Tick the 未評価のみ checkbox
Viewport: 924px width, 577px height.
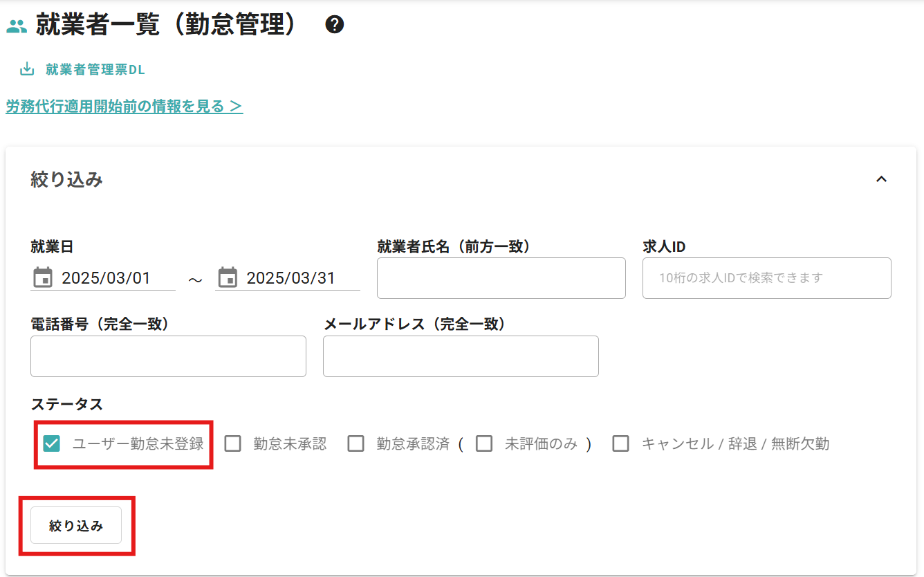point(484,443)
